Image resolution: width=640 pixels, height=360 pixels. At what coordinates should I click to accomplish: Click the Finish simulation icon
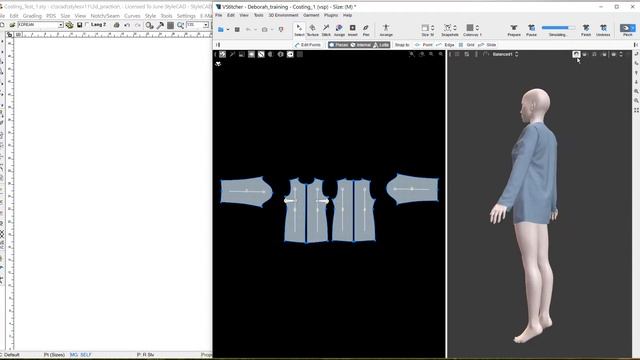pyautogui.click(x=586, y=29)
